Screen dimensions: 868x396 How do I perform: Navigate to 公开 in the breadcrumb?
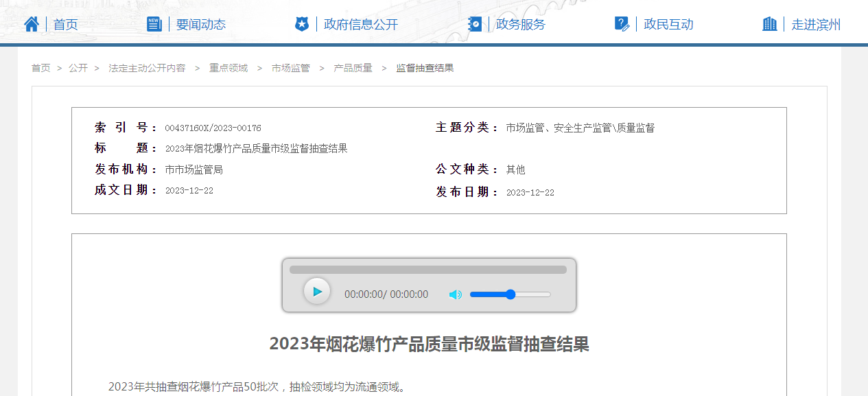point(78,68)
